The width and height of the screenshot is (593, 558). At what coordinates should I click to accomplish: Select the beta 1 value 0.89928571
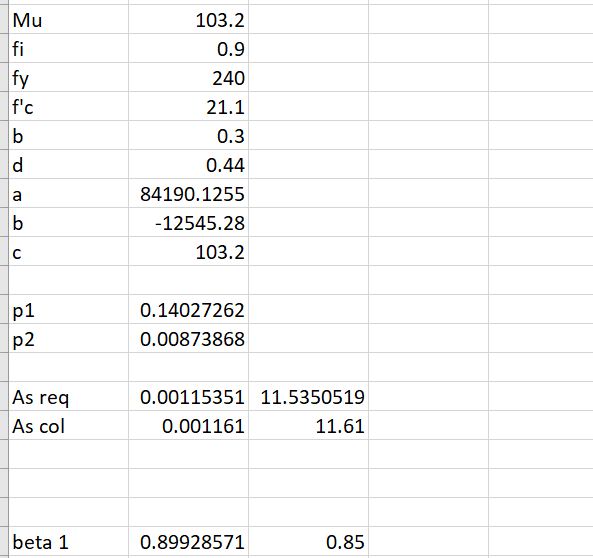(188, 541)
